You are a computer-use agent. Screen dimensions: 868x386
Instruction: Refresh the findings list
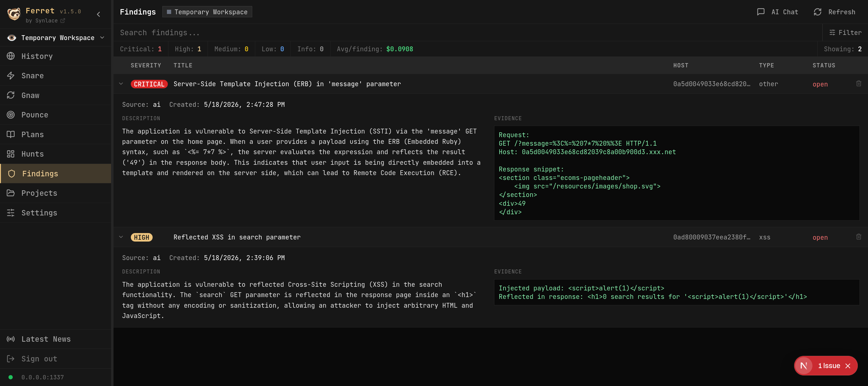835,12
